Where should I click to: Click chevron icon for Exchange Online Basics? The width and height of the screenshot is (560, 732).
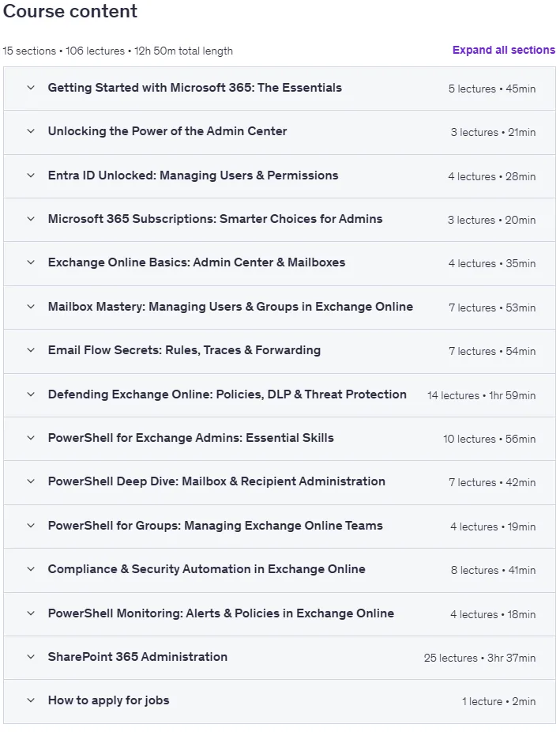click(31, 262)
